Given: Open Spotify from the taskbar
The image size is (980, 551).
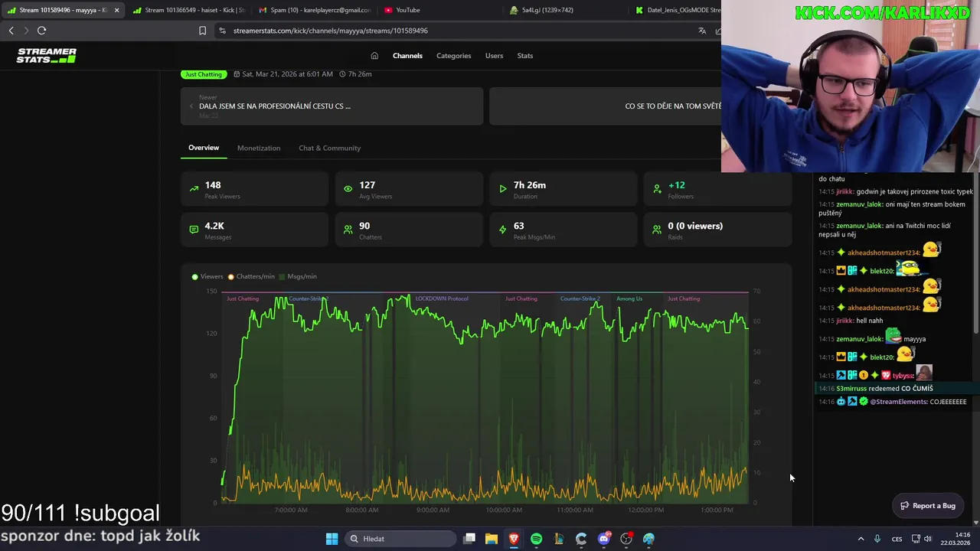Looking at the screenshot, I should 536,539.
